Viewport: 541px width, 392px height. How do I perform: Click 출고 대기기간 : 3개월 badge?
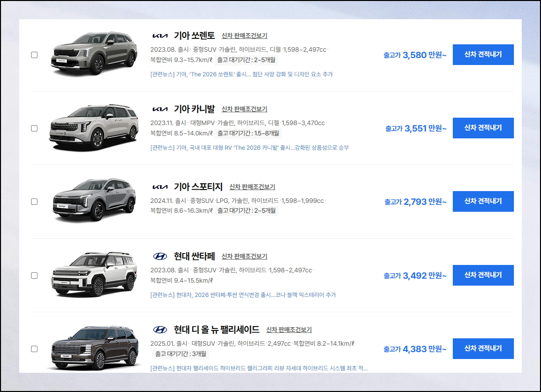(x=180, y=354)
